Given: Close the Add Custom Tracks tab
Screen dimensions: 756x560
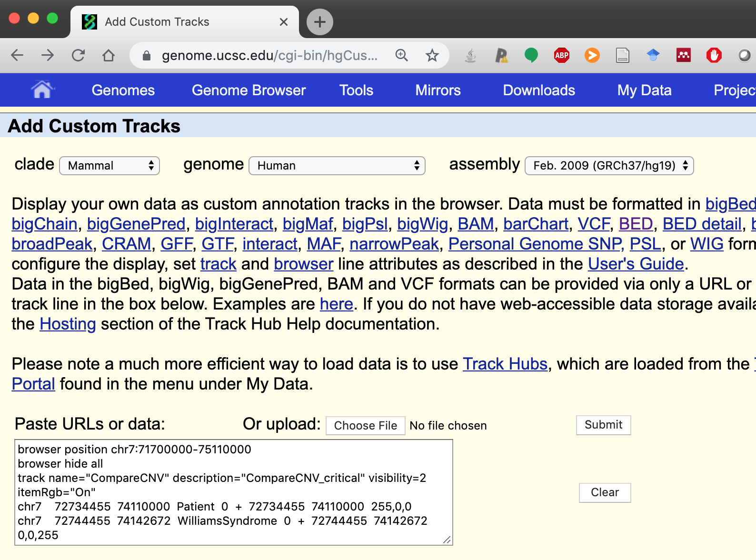Looking at the screenshot, I should click(x=284, y=22).
